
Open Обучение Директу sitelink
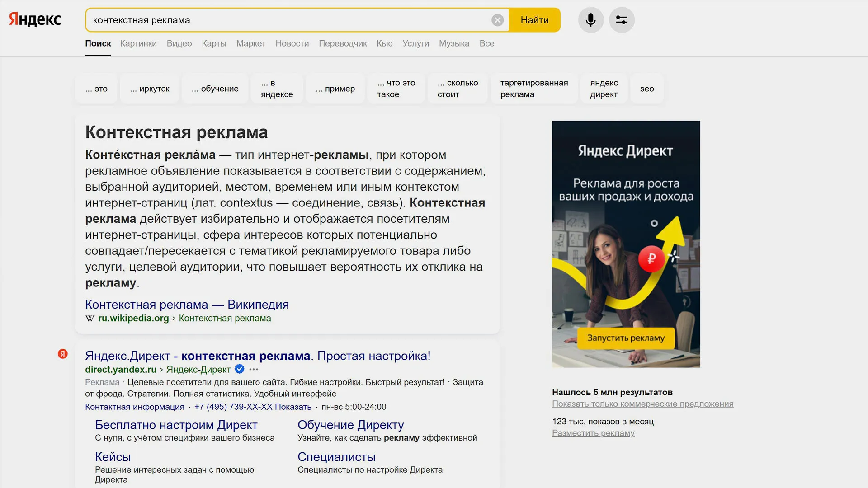pyautogui.click(x=350, y=425)
